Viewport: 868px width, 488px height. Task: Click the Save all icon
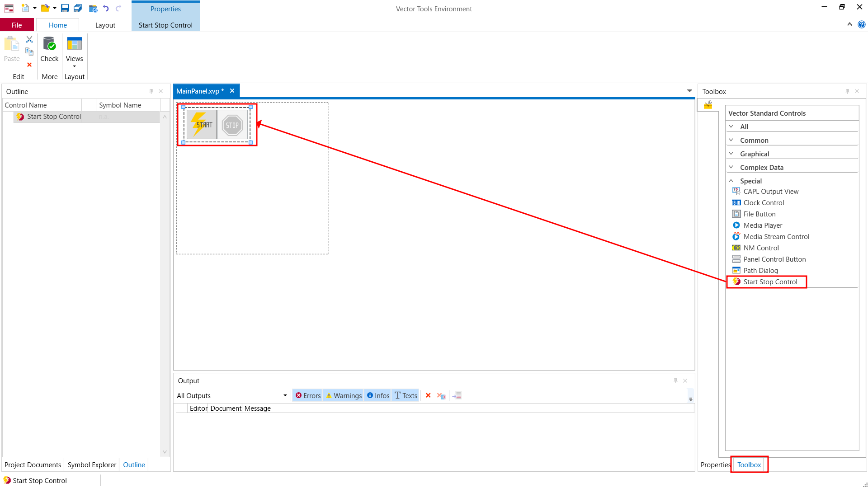click(78, 8)
